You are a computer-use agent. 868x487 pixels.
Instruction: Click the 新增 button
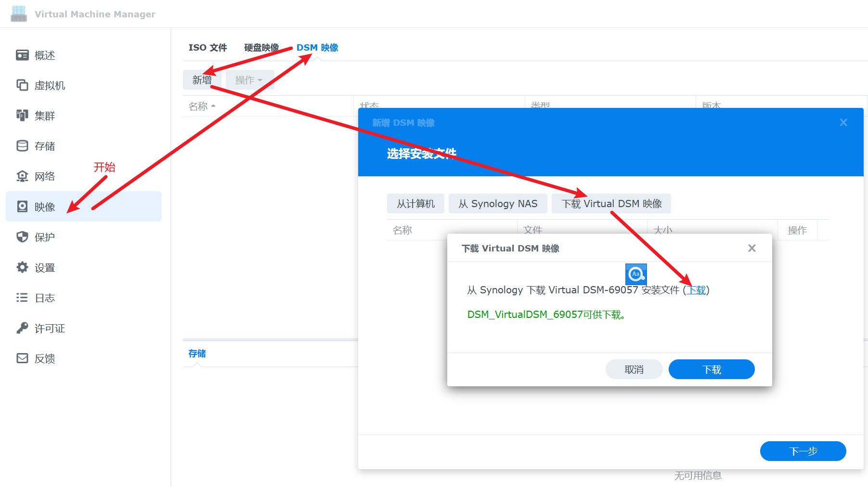pos(202,80)
